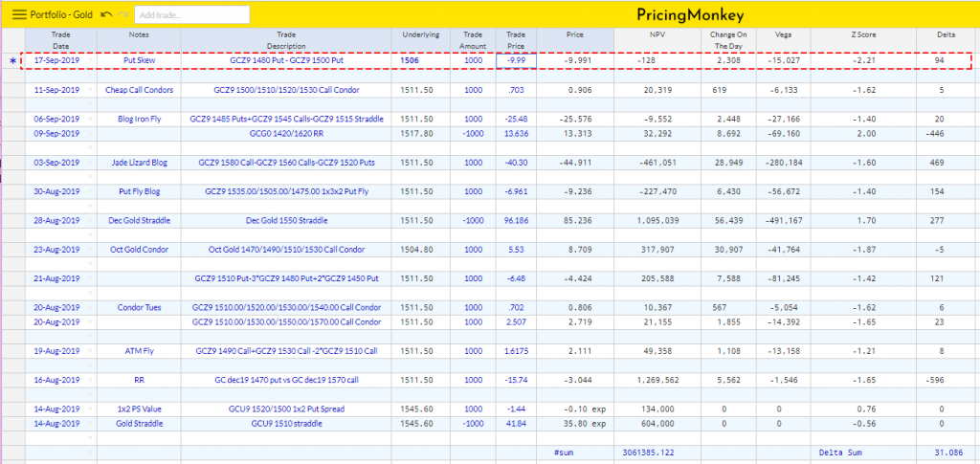Image resolution: width=980 pixels, height=464 pixels.
Task: Select GC dec19 1470 put vs 1570 call
Action: coord(285,380)
